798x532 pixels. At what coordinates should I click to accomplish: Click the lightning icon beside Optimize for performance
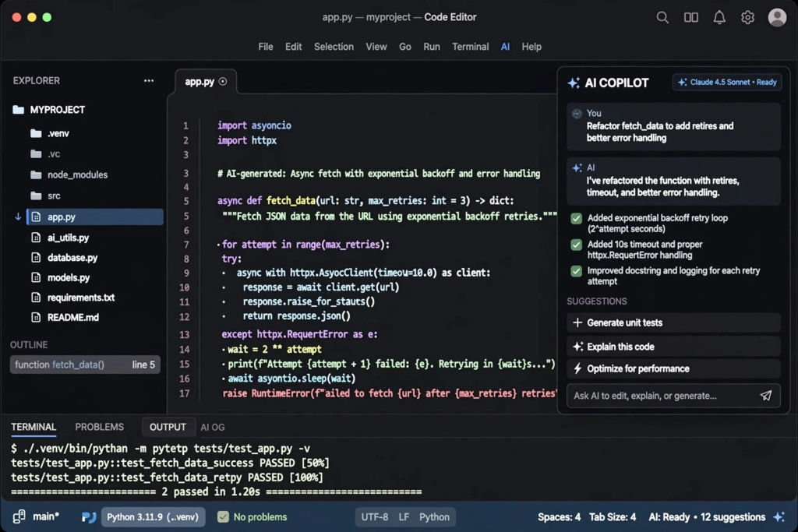(x=577, y=368)
